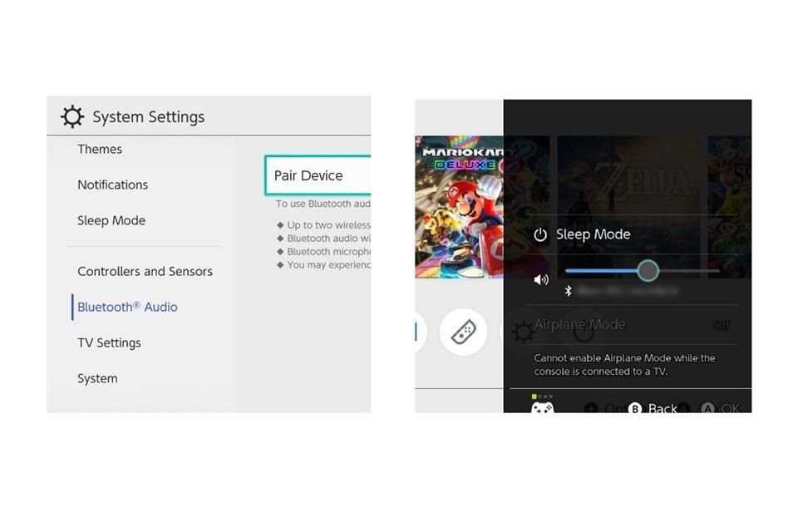The height and width of the screenshot is (532, 798).
Task: Click the 'To use Bluetooth aud' description text
Action: pos(323,204)
